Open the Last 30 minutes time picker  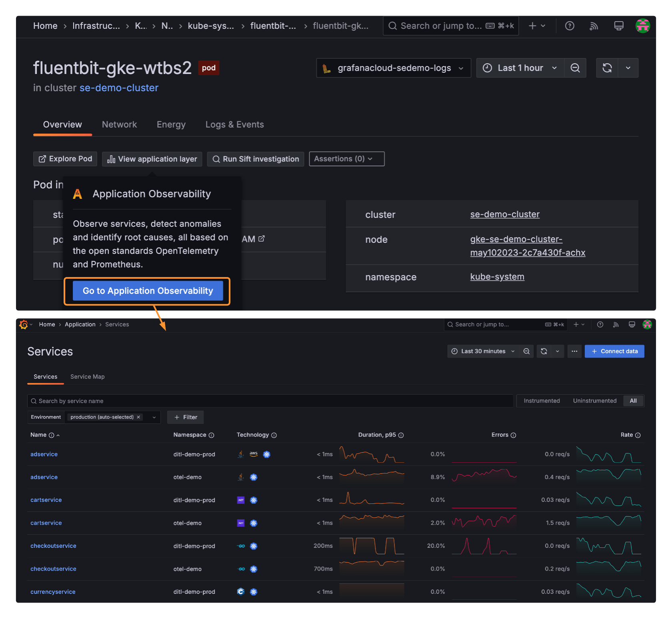[x=483, y=351]
